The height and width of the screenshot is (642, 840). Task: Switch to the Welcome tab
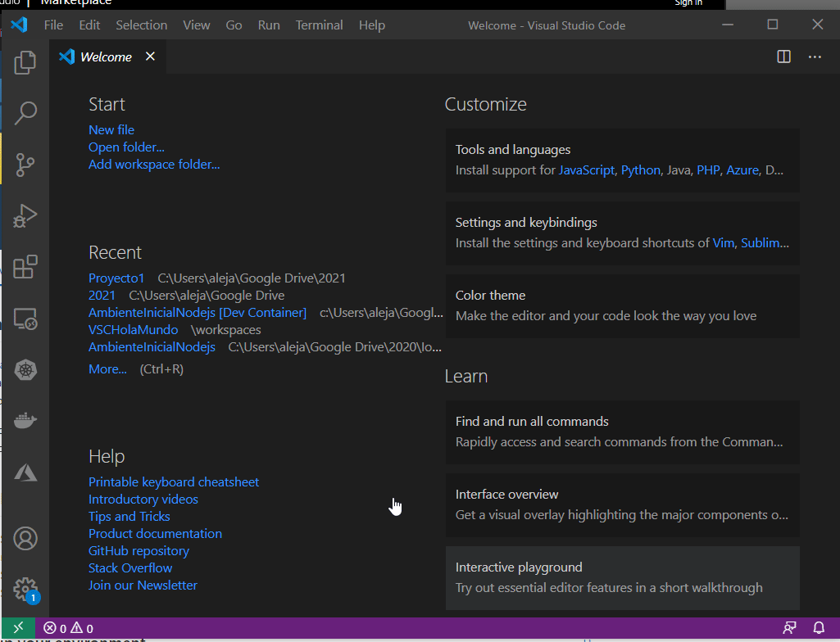coord(106,57)
